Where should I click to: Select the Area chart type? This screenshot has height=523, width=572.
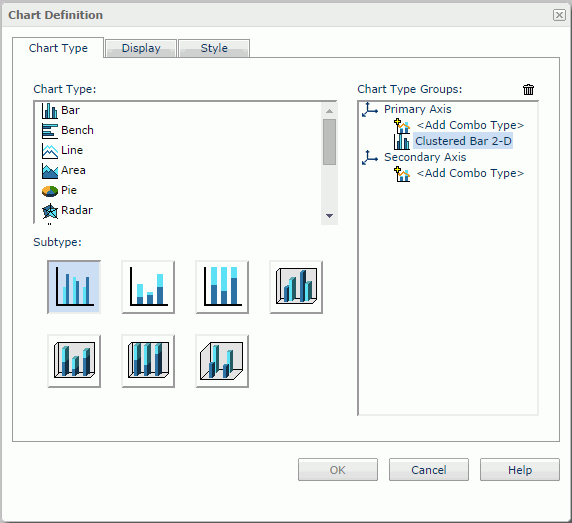pyautogui.click(x=64, y=170)
